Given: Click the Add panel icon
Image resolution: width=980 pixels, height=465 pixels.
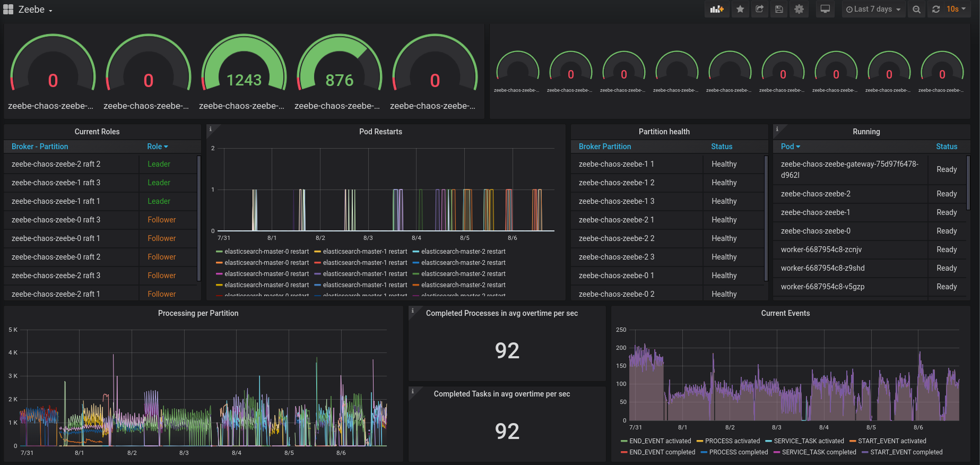Looking at the screenshot, I should (717, 10).
